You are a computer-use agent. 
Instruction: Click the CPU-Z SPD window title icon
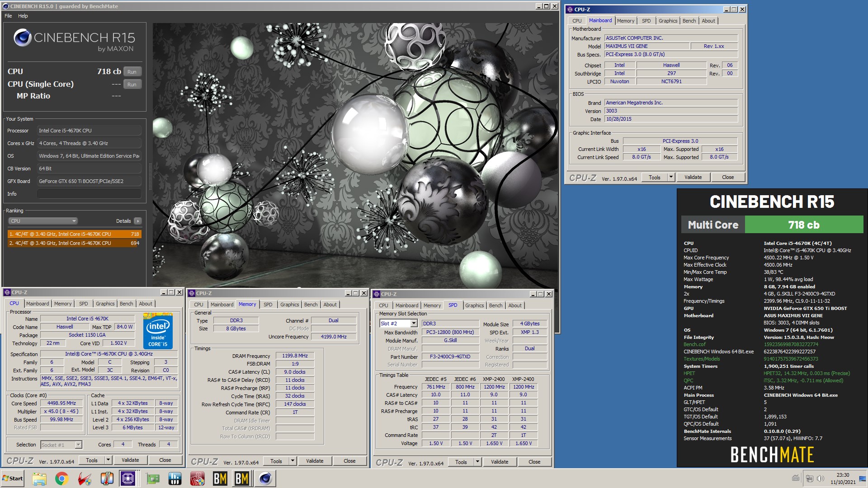(x=376, y=294)
